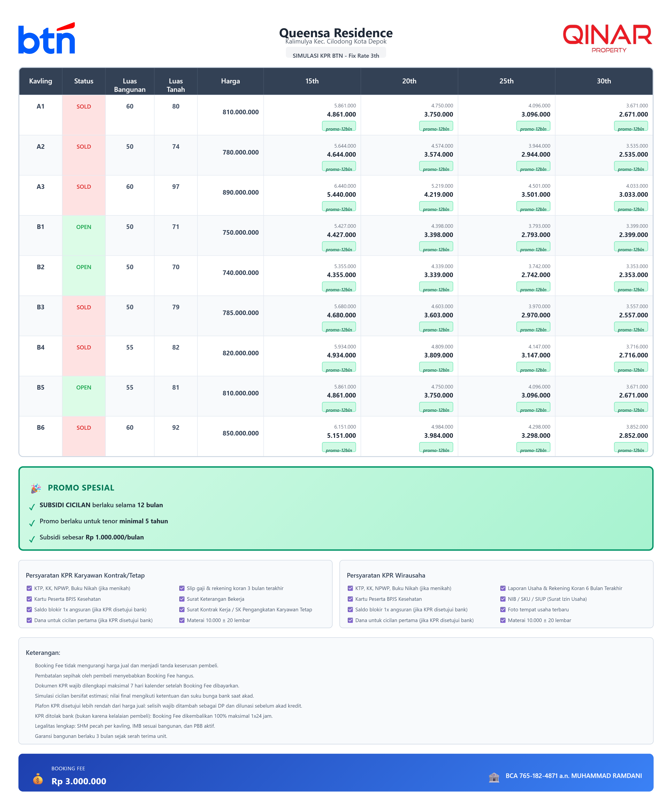The width and height of the screenshot is (672, 810).
Task: Click the bank building icon near BCA
Action: click(x=494, y=777)
